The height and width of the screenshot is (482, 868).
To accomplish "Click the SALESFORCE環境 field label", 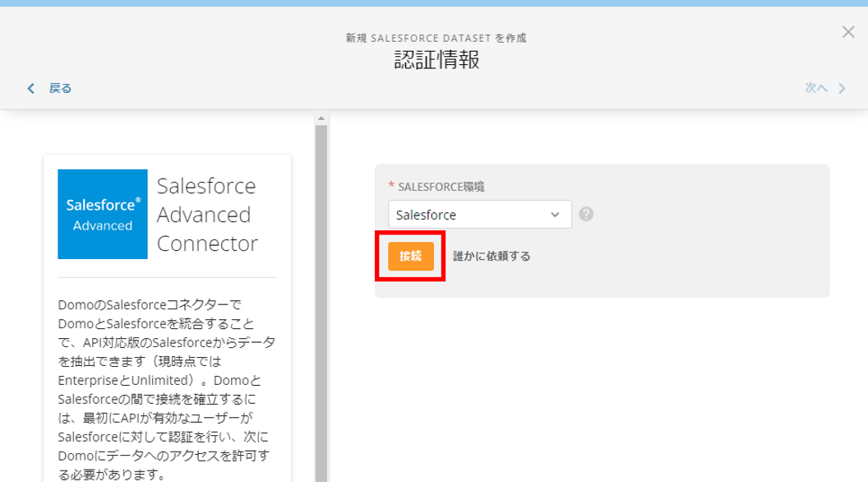I will 441,187.
